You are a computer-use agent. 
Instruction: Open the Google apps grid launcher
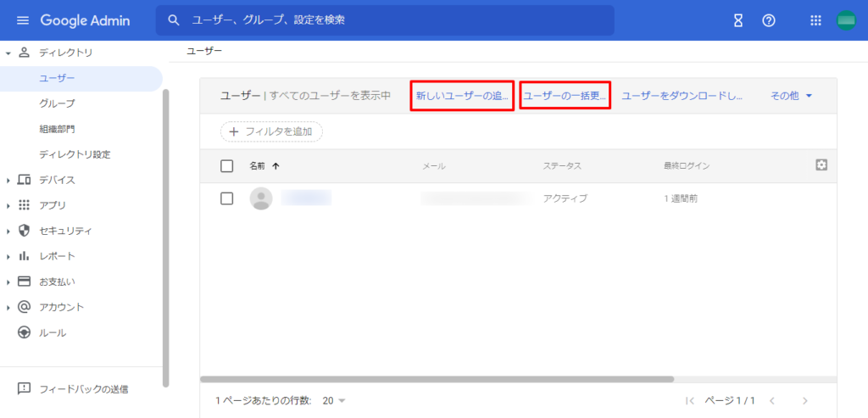(816, 20)
